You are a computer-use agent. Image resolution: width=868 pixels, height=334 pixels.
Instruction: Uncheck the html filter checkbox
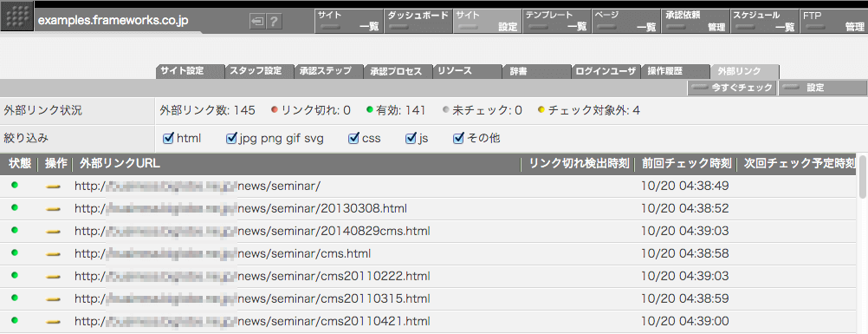169,138
